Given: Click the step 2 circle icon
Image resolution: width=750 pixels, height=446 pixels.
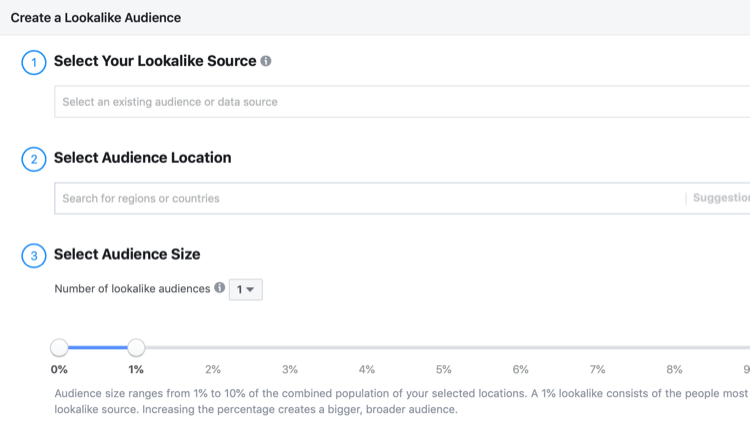Looking at the screenshot, I should coord(34,159).
